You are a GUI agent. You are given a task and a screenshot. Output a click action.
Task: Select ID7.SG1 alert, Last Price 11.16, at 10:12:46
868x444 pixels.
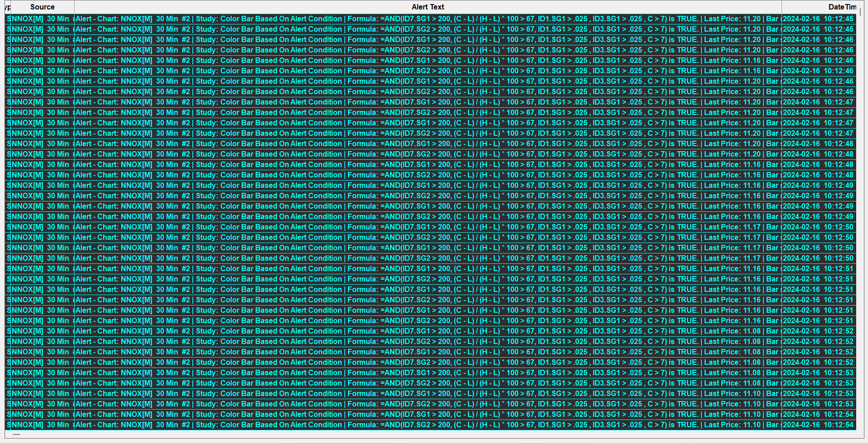click(x=430, y=60)
